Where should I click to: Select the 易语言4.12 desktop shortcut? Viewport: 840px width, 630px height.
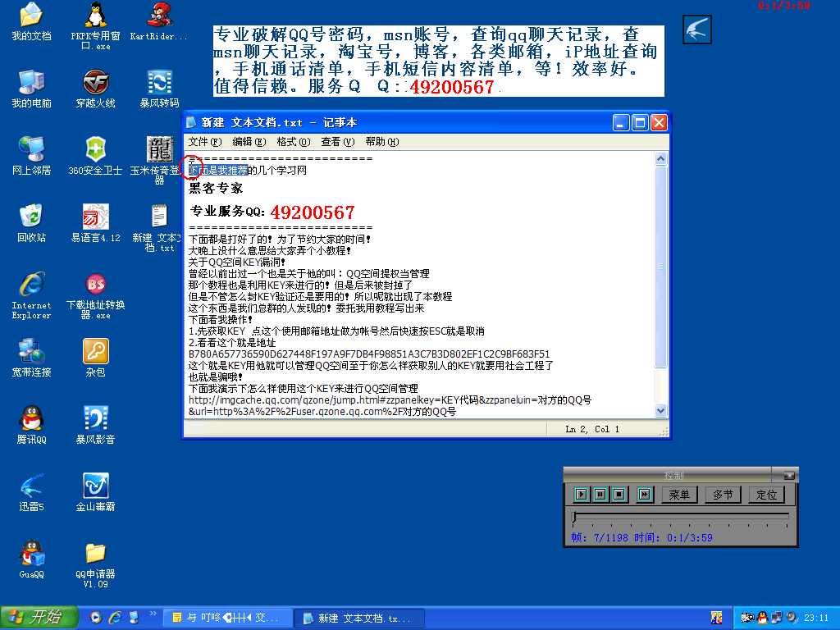pos(95,223)
